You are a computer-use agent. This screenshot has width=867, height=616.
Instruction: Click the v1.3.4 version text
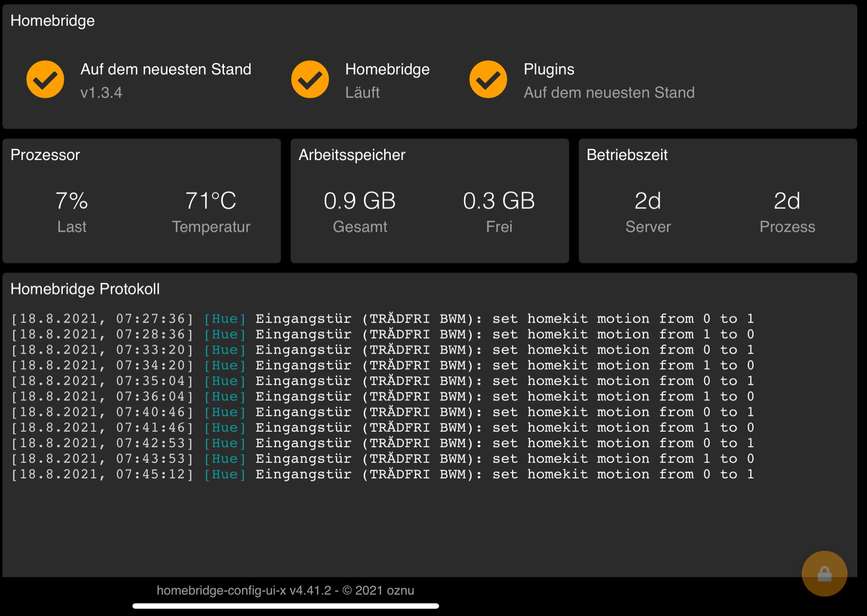pos(101,93)
